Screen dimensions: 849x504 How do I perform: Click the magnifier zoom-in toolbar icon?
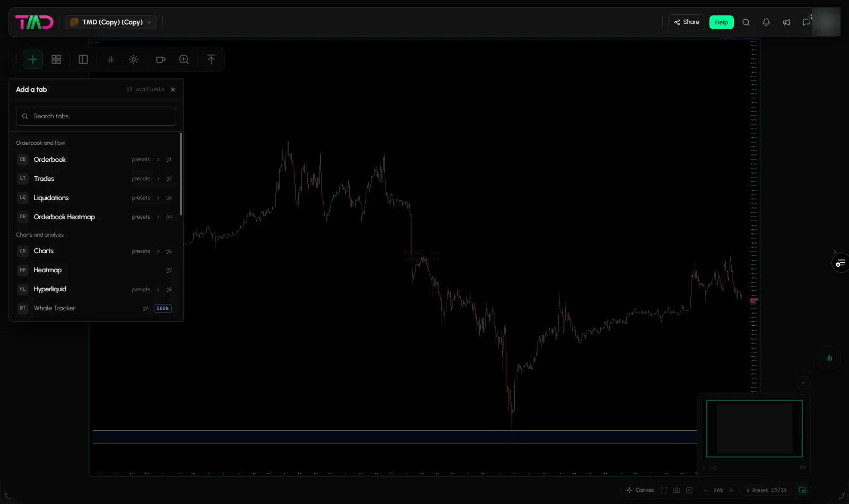[x=184, y=59]
